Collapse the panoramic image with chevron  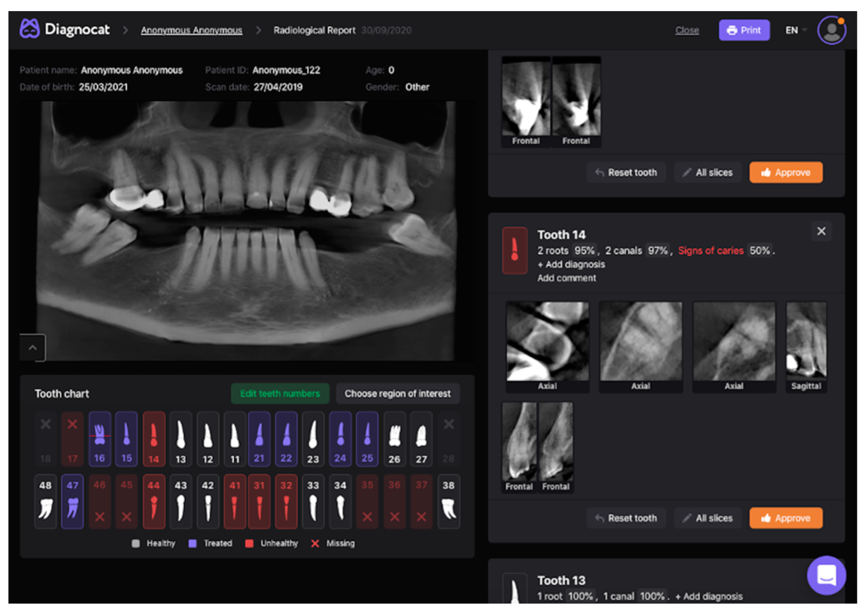(33, 348)
